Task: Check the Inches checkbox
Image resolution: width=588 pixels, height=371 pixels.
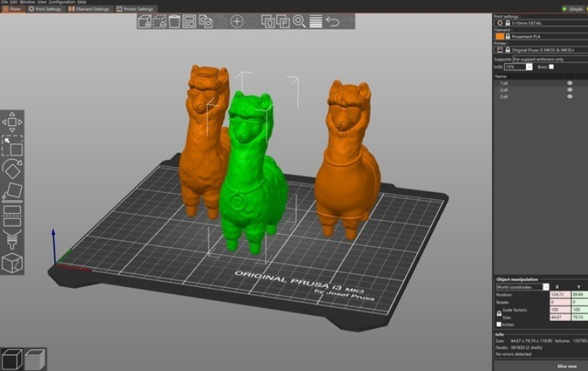Action: click(x=497, y=324)
